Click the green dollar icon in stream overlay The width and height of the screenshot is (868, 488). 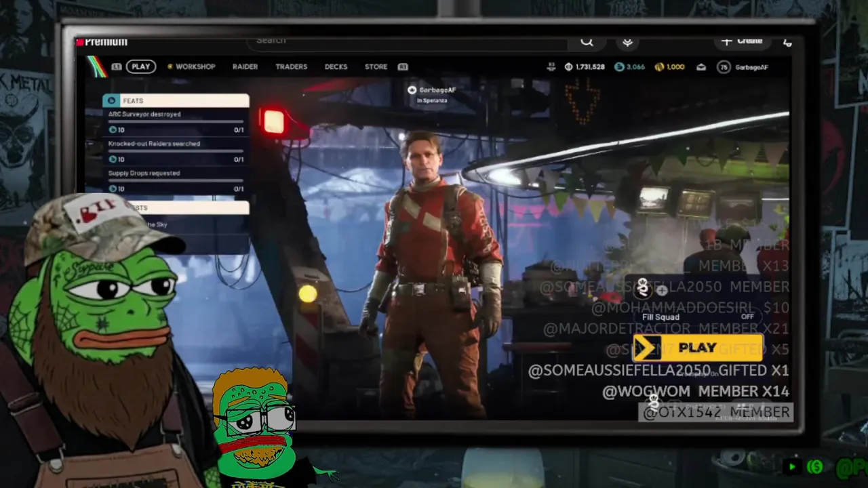(816, 466)
